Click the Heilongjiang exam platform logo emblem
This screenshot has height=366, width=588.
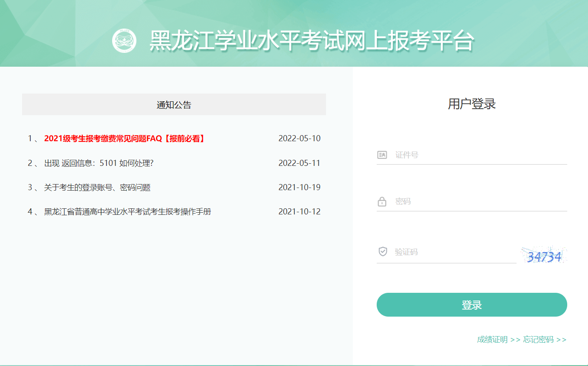[124, 41]
